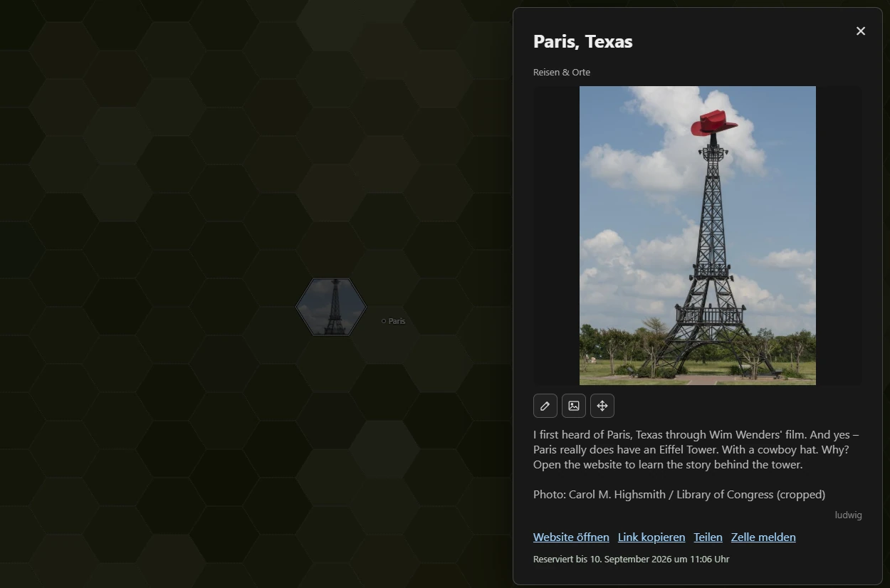
Task: Click the pencil edit icon
Action: [x=545, y=406]
